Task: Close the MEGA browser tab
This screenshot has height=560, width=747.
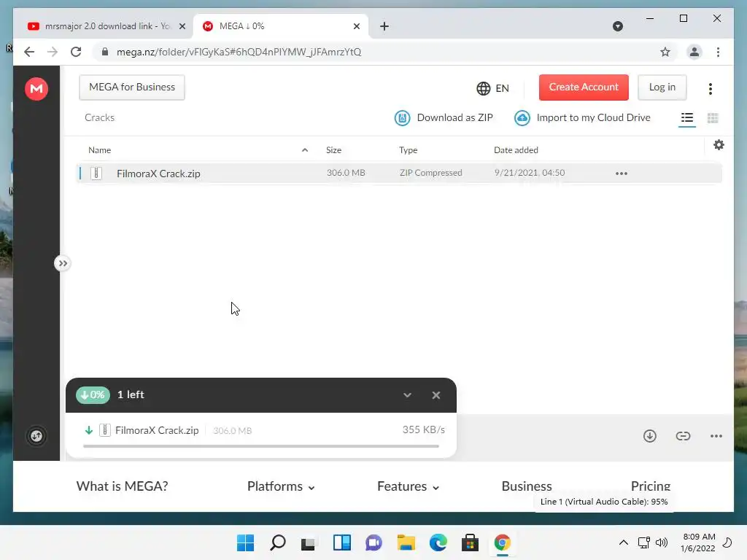Action: click(356, 26)
